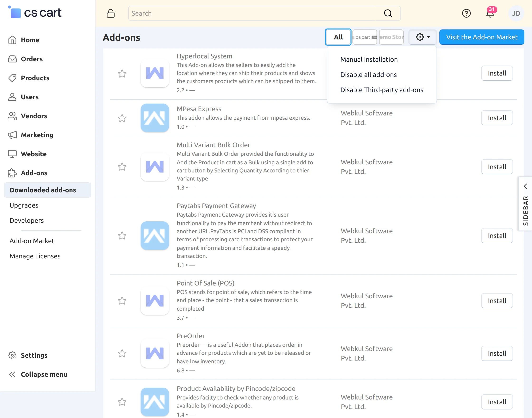The height and width of the screenshot is (418, 532).
Task: Click the Add-ons puzzle piece icon
Action: tap(12, 173)
